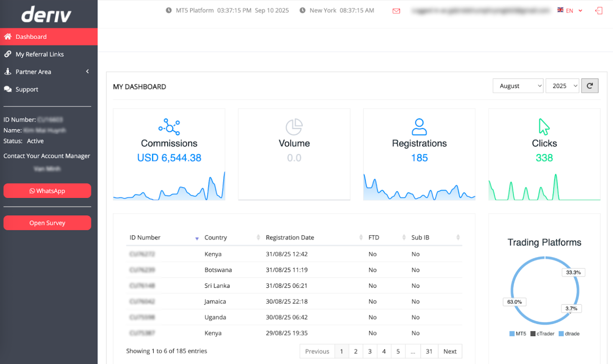Click the referral links chain icon

click(x=8, y=54)
